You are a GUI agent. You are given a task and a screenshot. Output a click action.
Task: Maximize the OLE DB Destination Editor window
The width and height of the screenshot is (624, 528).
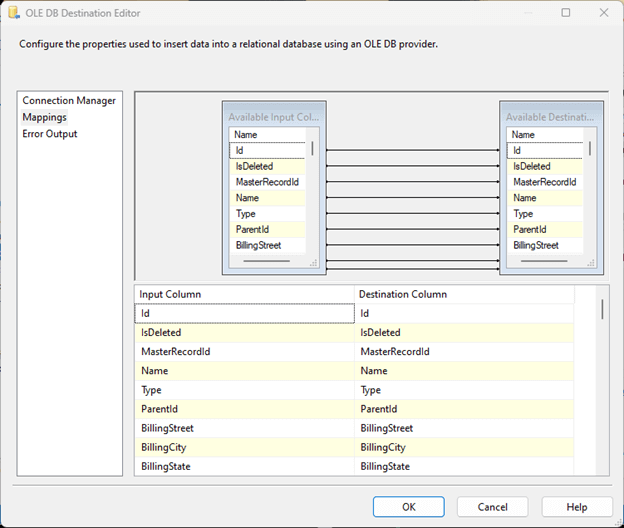[566, 13]
